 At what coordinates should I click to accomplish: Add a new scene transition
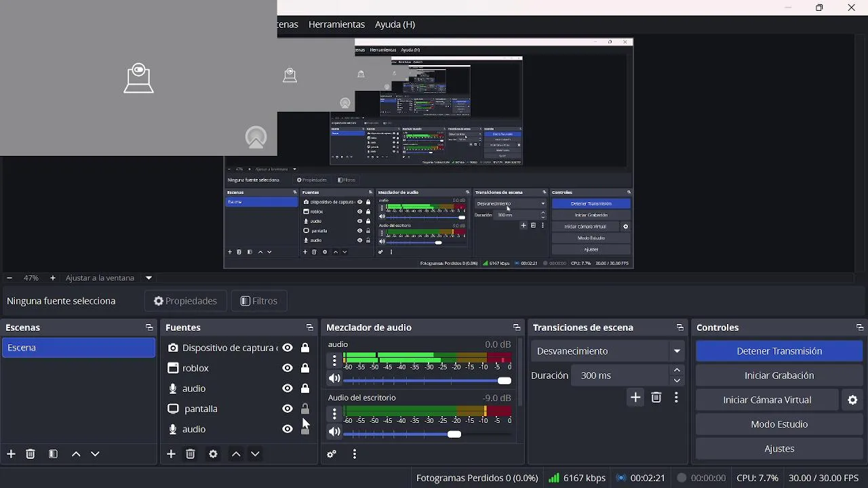click(x=635, y=398)
